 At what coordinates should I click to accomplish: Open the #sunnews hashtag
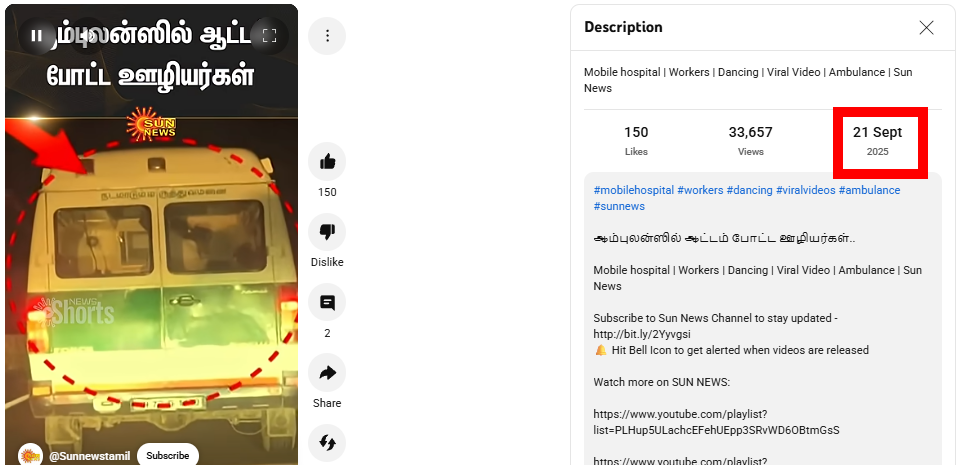pos(619,206)
